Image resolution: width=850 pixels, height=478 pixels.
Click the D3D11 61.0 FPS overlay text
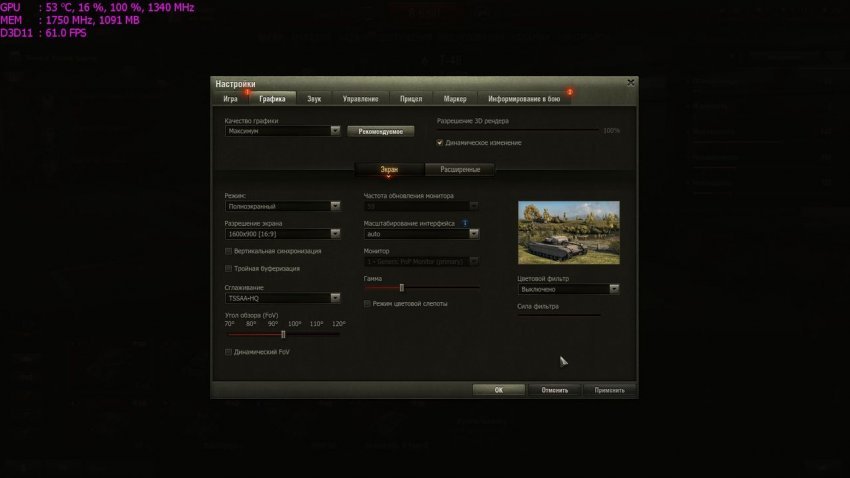click(x=43, y=33)
